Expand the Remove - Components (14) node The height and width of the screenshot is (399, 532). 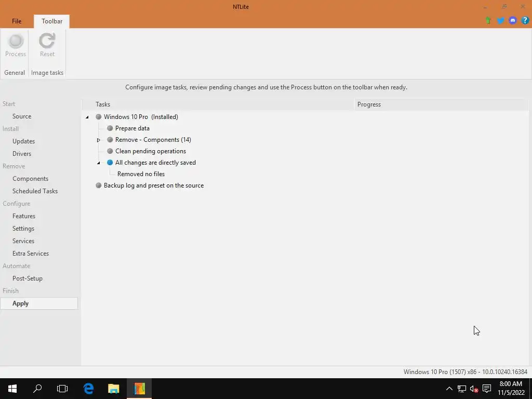click(98, 140)
